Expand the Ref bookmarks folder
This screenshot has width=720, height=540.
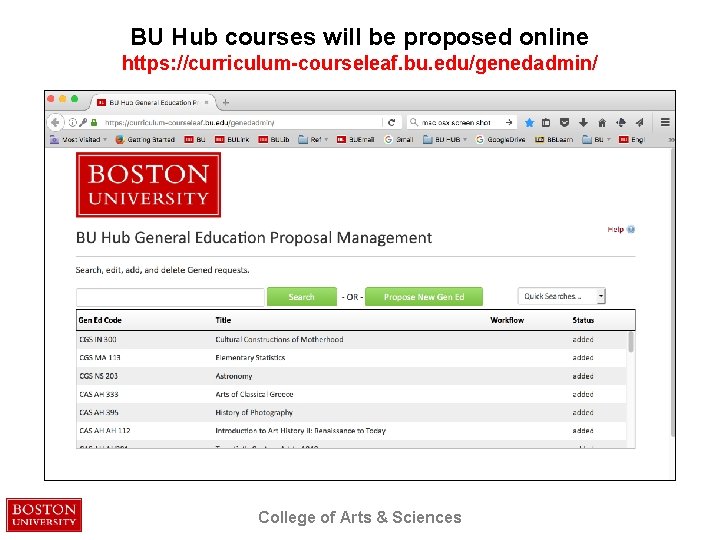[x=313, y=140]
